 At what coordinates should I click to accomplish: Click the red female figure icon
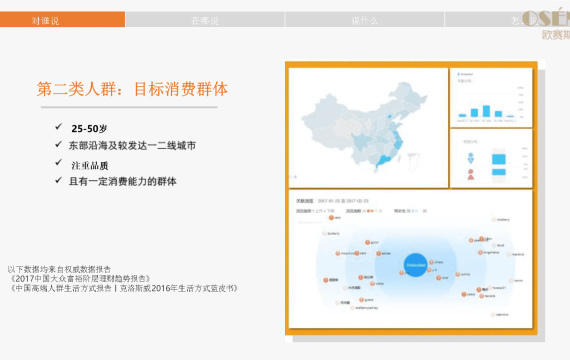(x=471, y=174)
